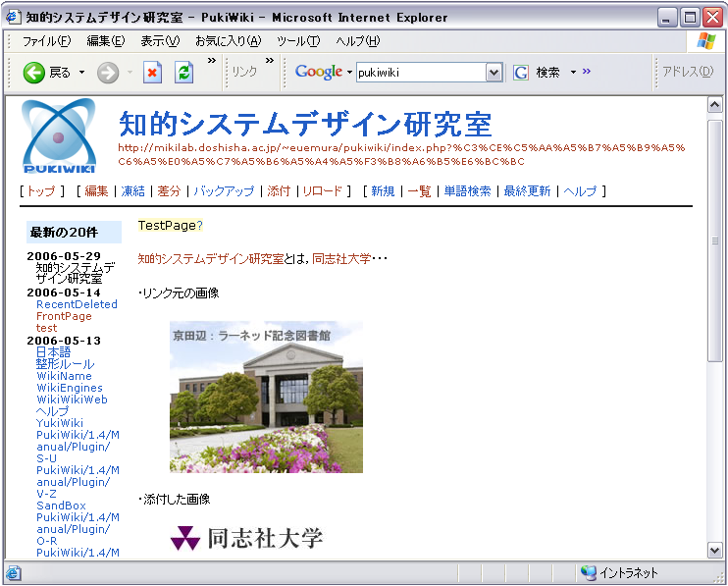728x586 pixels.
Task: Click the 整形ルール sidebar link
Action: [65, 364]
